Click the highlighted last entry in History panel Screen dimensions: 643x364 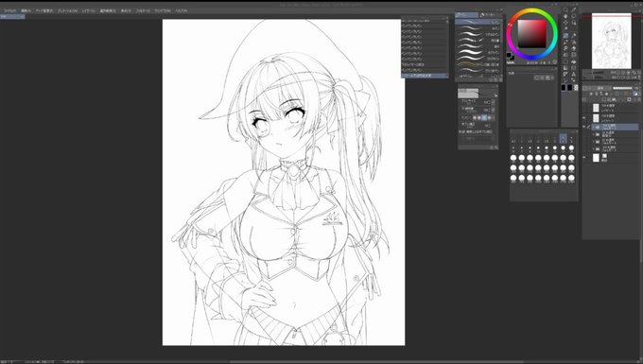[x=424, y=76]
